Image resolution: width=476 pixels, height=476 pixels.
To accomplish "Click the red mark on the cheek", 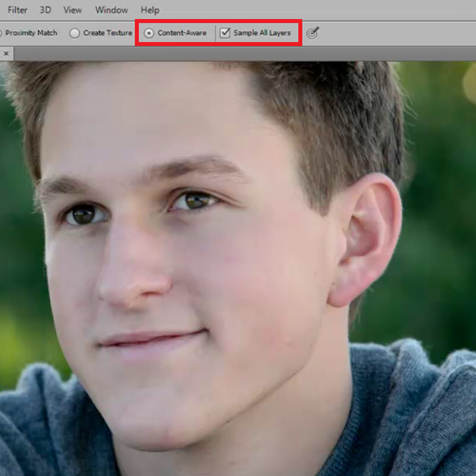I will point(274,335).
